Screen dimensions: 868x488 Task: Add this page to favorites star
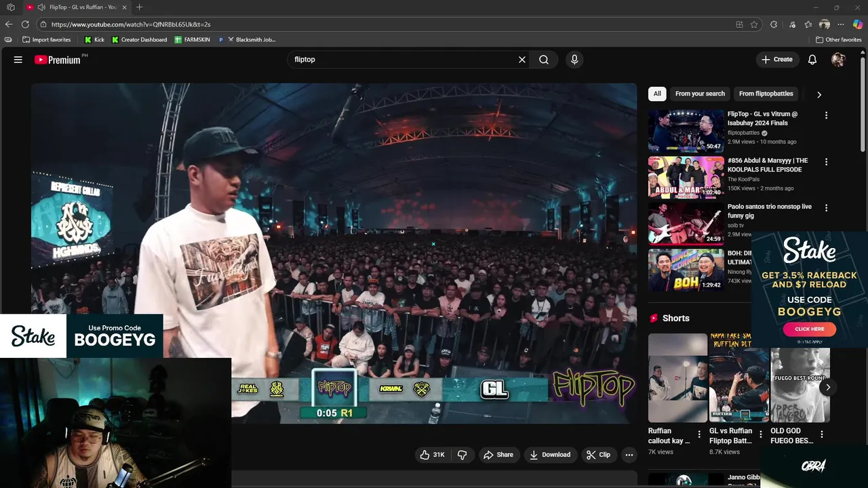[x=754, y=24]
